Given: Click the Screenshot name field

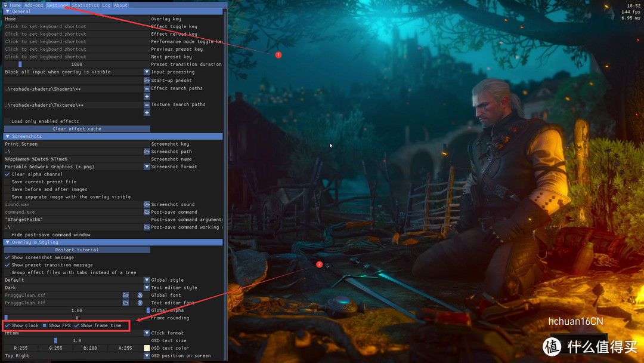Looking at the screenshot, I should (x=77, y=159).
